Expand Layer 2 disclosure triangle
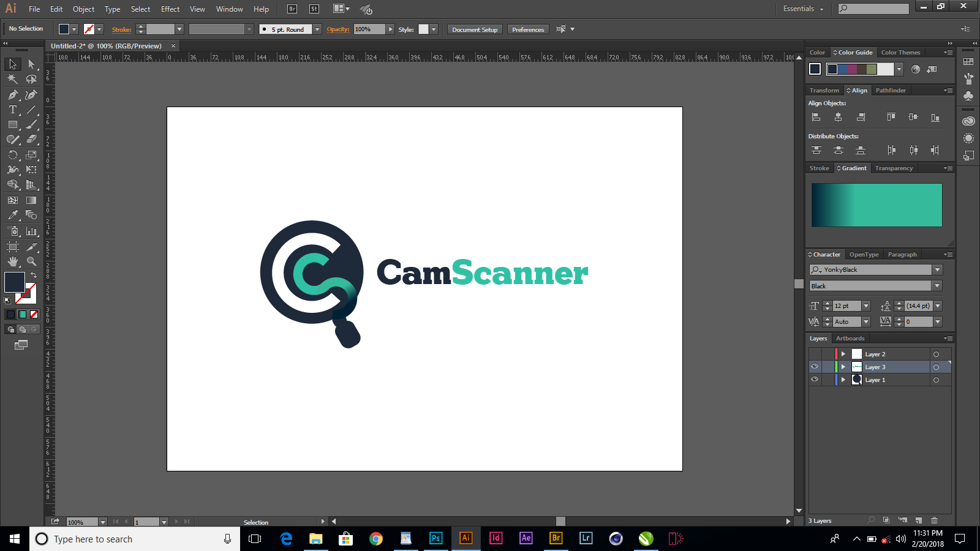Screen dimensions: 980x551 843,354
